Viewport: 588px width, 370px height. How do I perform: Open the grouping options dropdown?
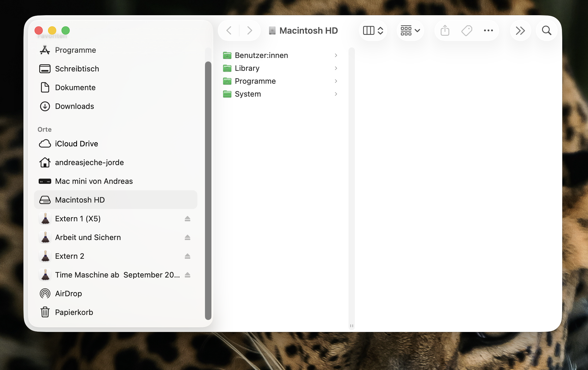tap(410, 30)
